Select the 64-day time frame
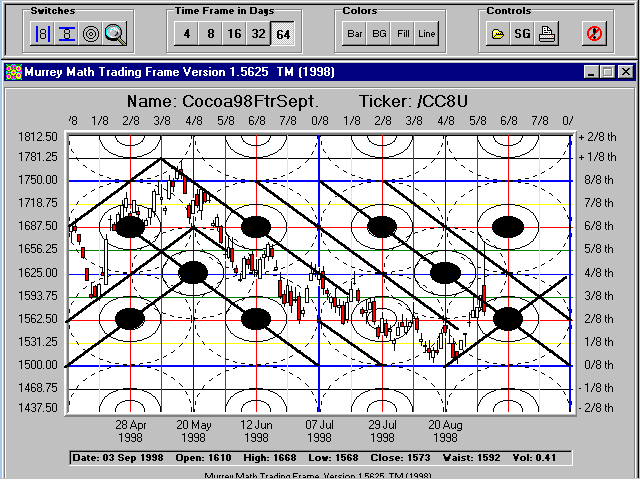This screenshot has width=640, height=480. click(283, 33)
